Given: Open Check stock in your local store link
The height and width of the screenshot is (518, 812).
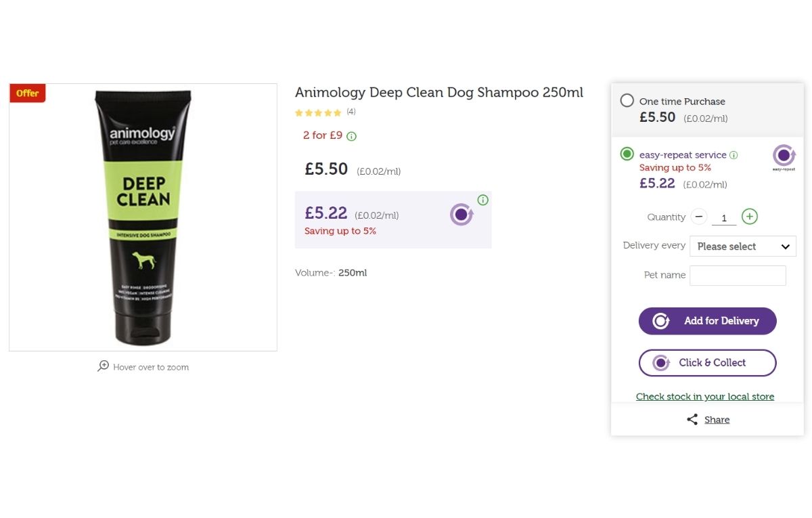Looking at the screenshot, I should tap(705, 397).
